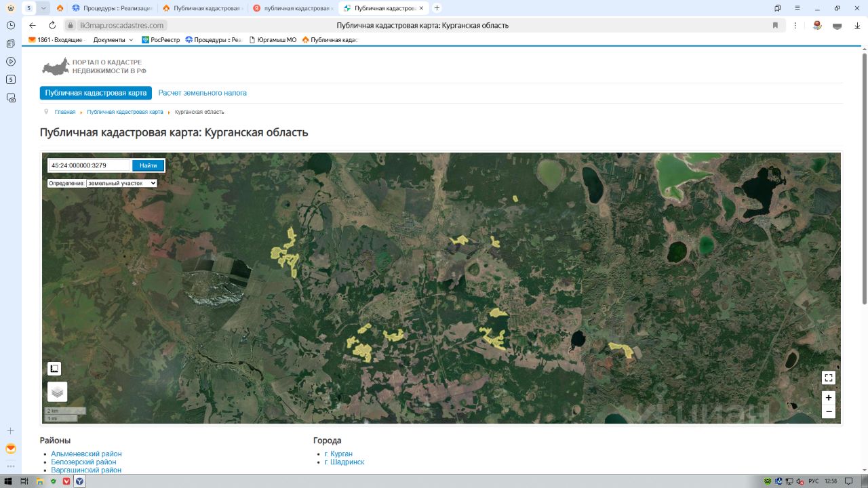Click the cadastral number search field
The image size is (868, 488).
click(x=89, y=165)
